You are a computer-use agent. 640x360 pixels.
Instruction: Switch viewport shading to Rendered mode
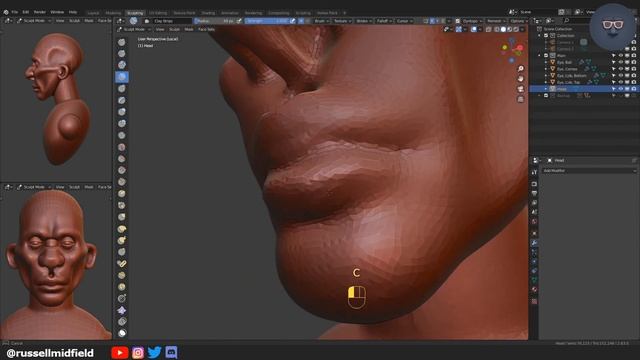coord(516,29)
